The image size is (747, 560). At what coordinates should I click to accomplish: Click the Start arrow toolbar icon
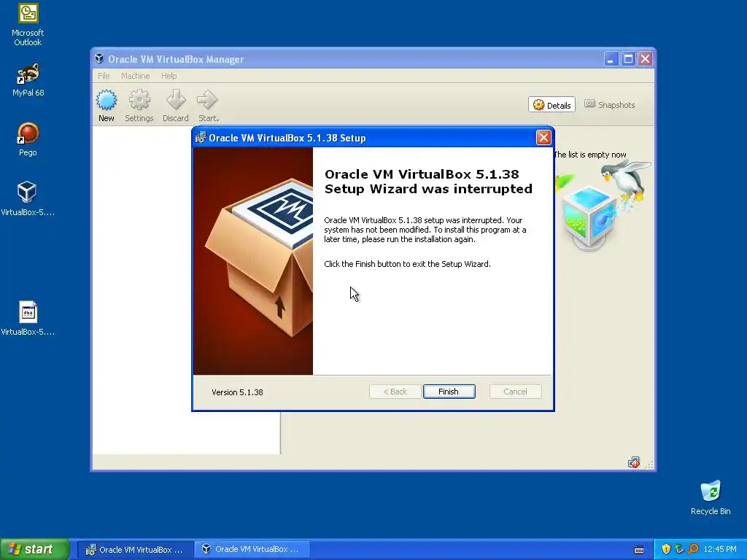(208, 105)
